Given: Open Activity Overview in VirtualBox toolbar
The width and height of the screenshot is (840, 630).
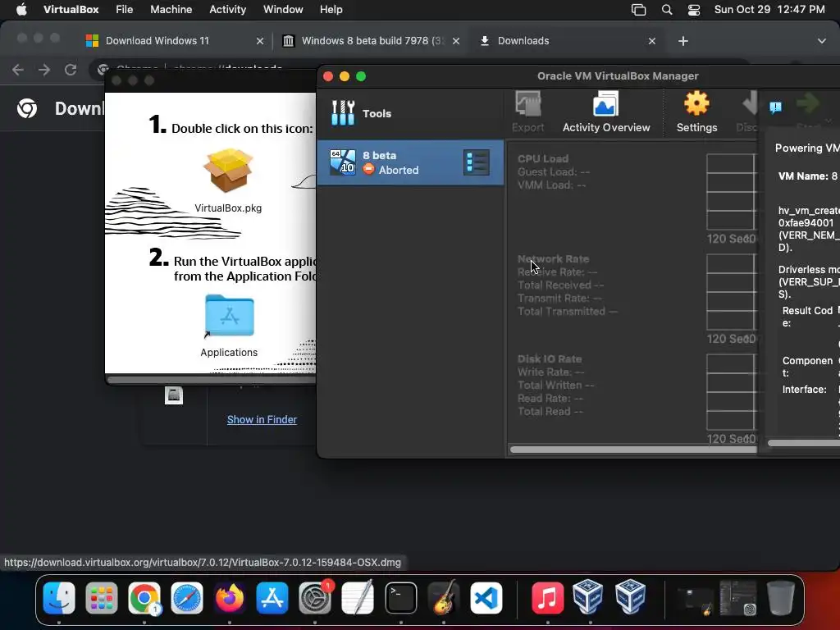Looking at the screenshot, I should [x=606, y=112].
